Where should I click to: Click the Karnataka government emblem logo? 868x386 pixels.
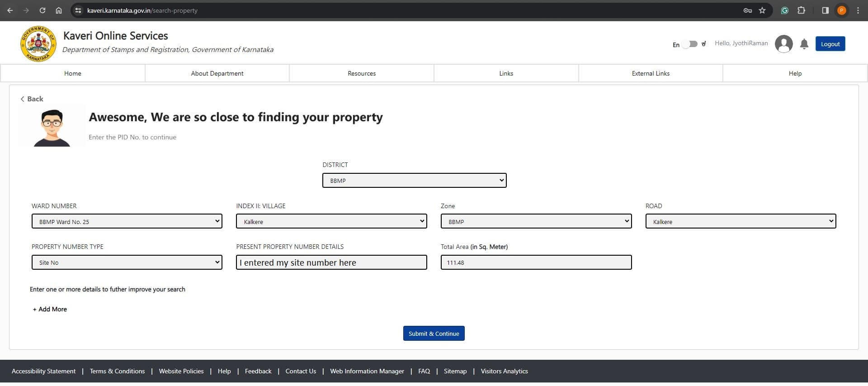point(38,44)
